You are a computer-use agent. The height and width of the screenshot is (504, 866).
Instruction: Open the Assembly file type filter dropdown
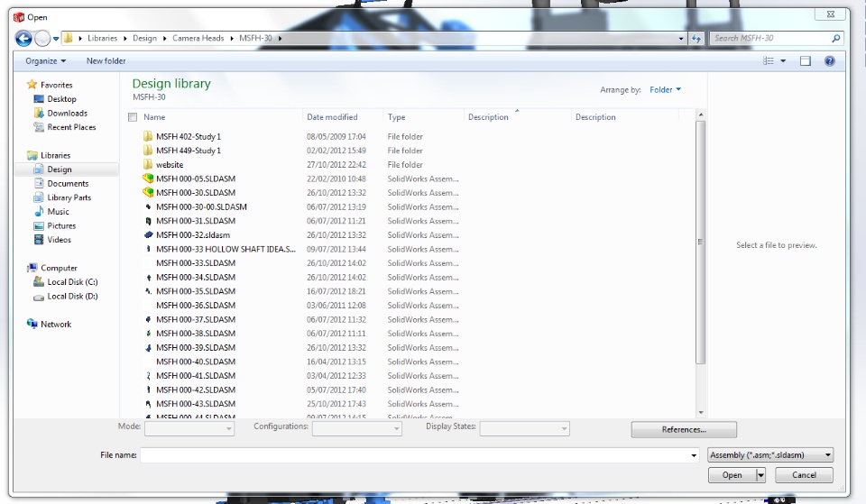[x=769, y=455]
